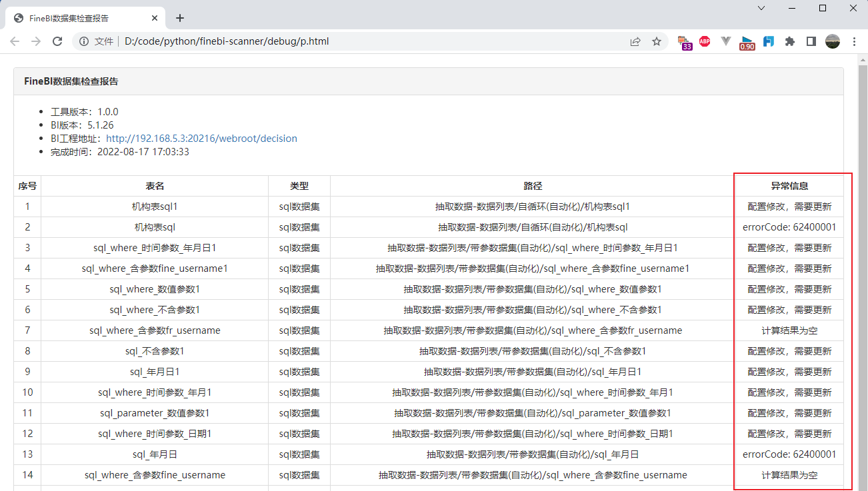The image size is (868, 491).
Task: Open the BI工程地址 decision link
Action: 201,139
